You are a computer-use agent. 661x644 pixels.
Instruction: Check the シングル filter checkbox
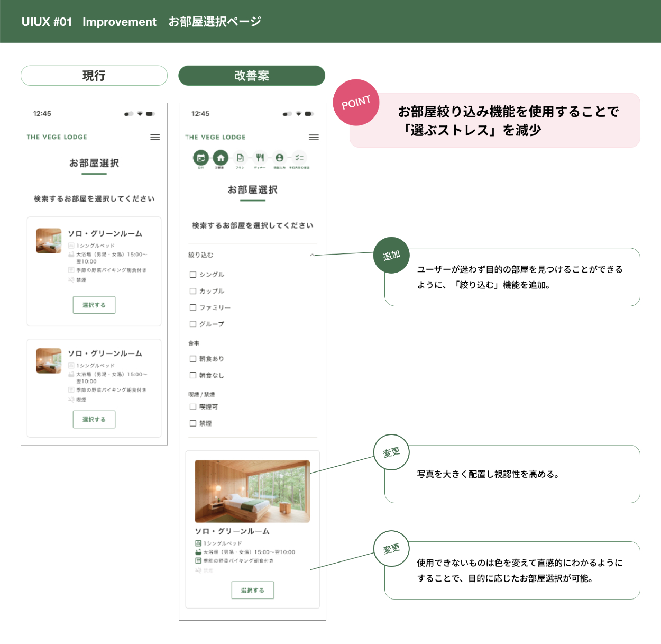pyautogui.click(x=193, y=275)
